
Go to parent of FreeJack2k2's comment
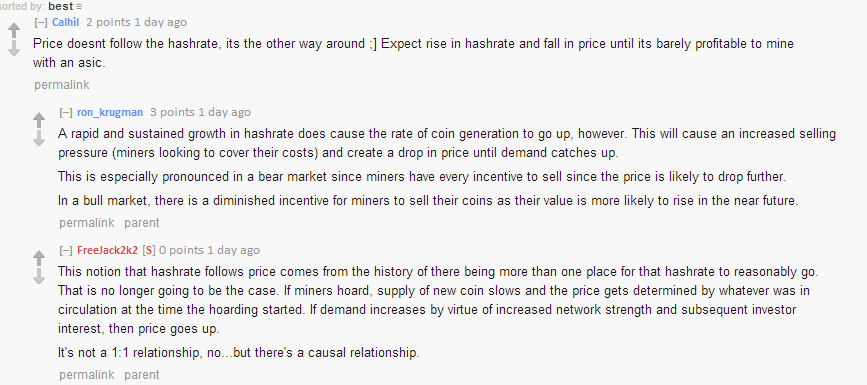(x=142, y=374)
